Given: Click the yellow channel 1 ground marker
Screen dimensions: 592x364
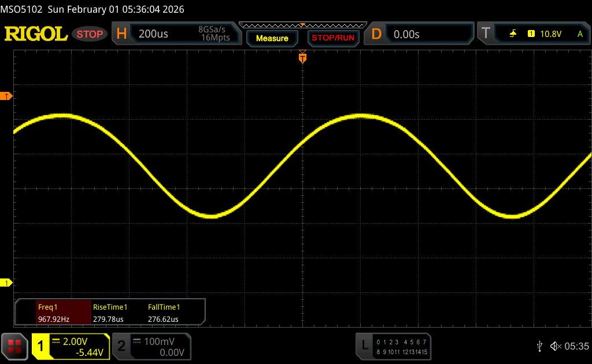Looking at the screenshot, I should coord(7,283).
